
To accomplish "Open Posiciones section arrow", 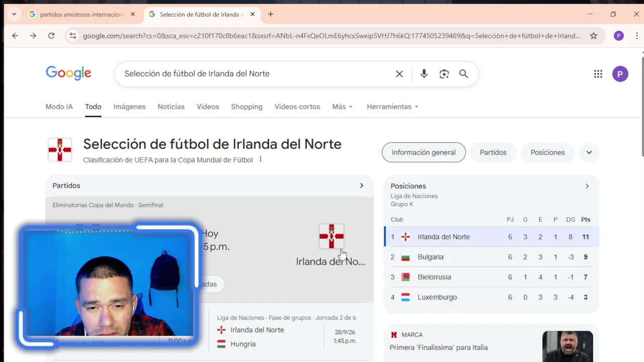I will (587, 186).
